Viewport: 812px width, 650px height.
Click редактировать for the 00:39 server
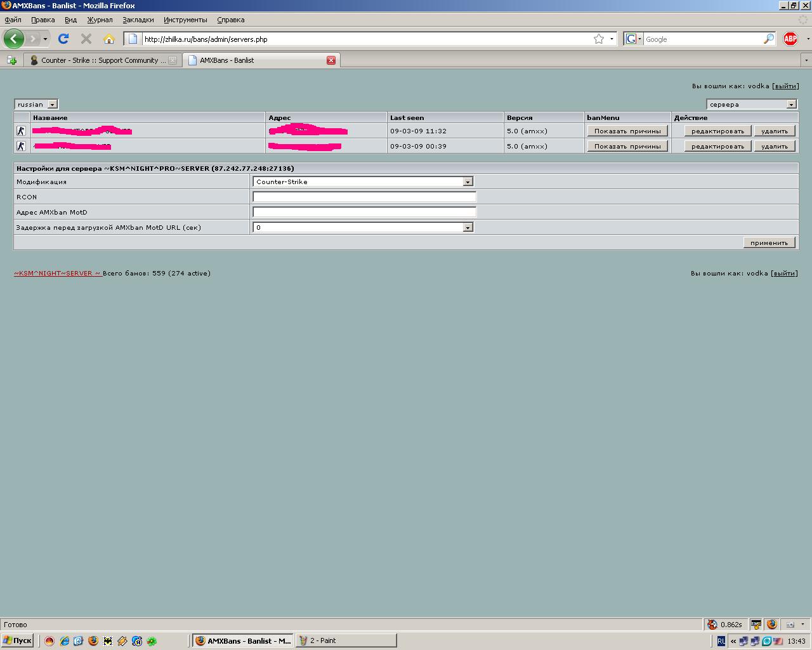click(717, 146)
